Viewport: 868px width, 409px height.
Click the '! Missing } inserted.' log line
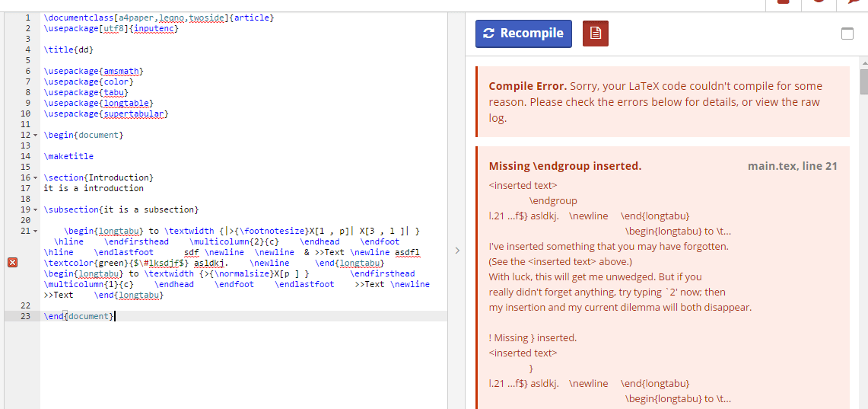[x=533, y=337]
